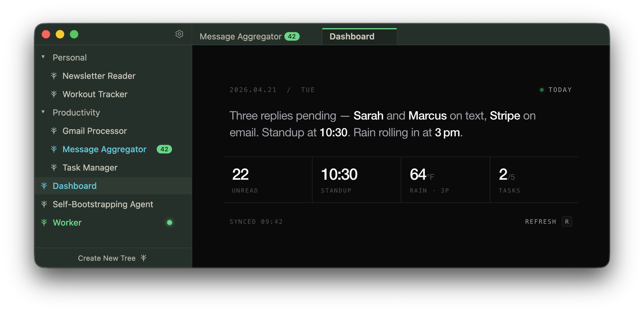This screenshot has height=313, width=644.
Task: Click the 22 UNREAD stat card
Action: coord(268,180)
